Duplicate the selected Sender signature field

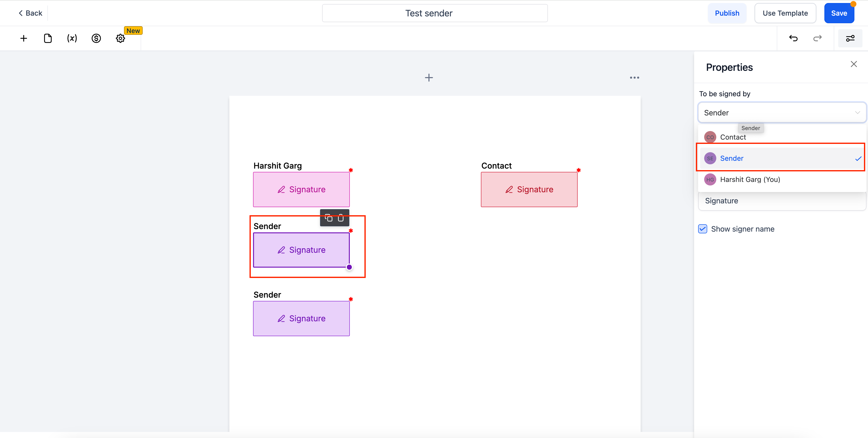[329, 218]
